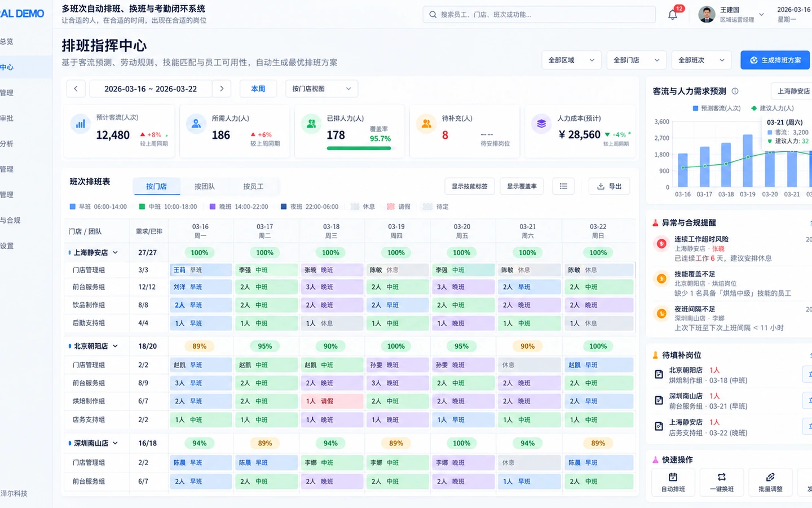This screenshot has height=508, width=812.
Task: Open 全部门店 dropdown
Action: point(637,60)
